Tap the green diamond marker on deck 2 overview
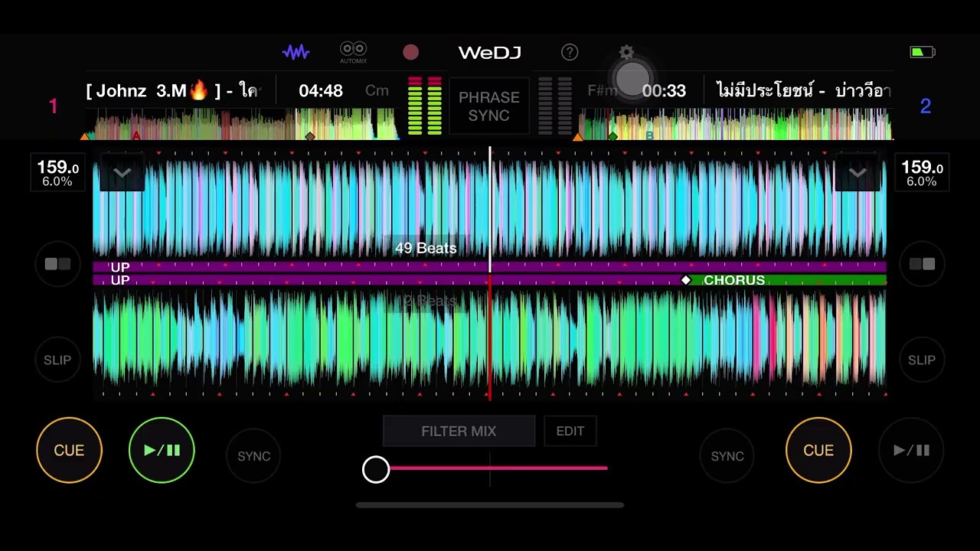This screenshot has height=551, width=980. tap(612, 136)
